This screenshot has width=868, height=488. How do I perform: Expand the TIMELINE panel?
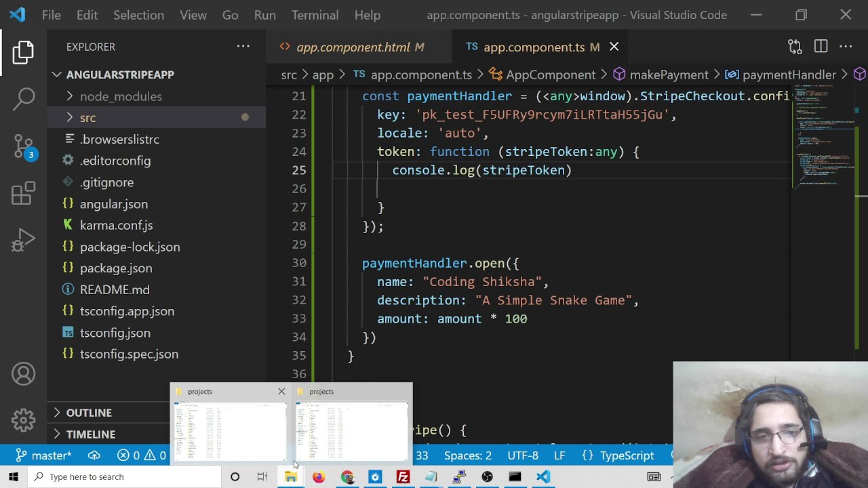91,434
